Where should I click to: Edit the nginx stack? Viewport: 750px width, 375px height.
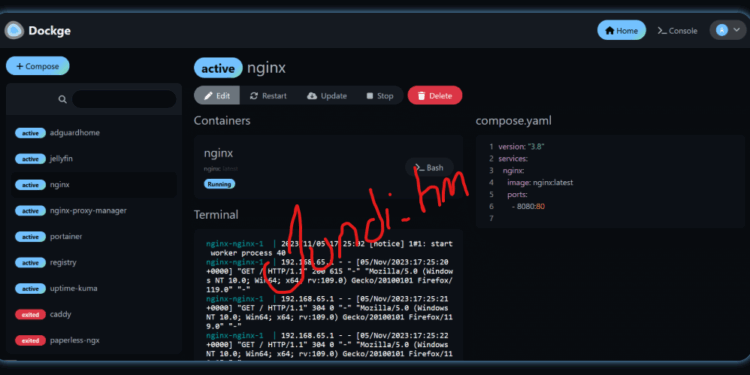coord(217,96)
